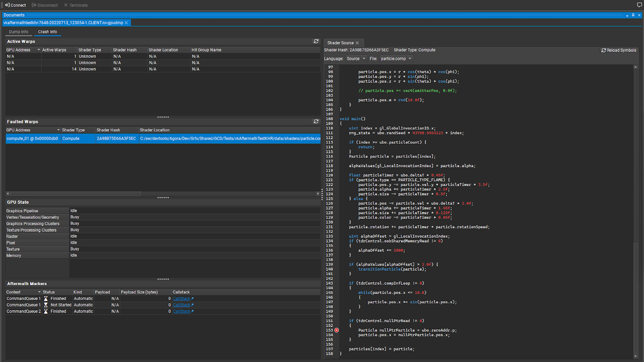Viewport: 644px width, 362px height.
Task: Click the window layout icon at top right
Action: click(x=639, y=5)
